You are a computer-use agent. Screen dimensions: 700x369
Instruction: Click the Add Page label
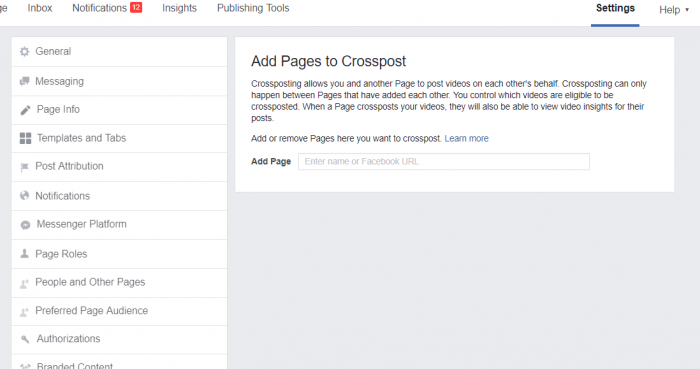pos(271,162)
